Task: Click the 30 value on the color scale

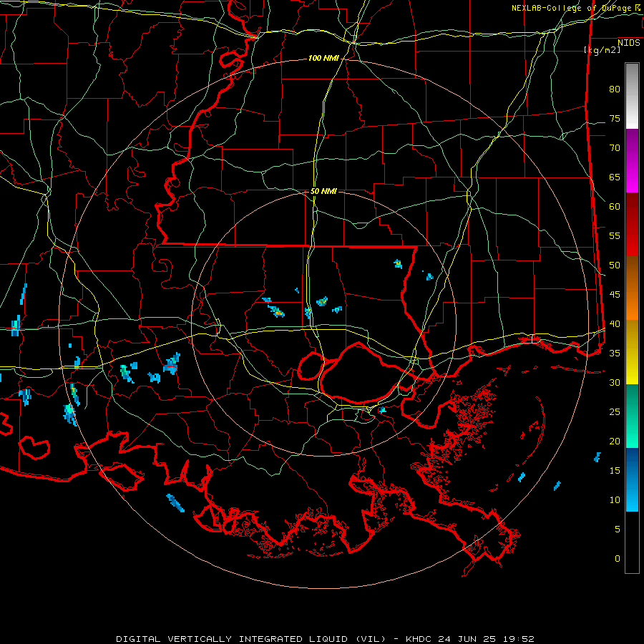Action: [615, 383]
